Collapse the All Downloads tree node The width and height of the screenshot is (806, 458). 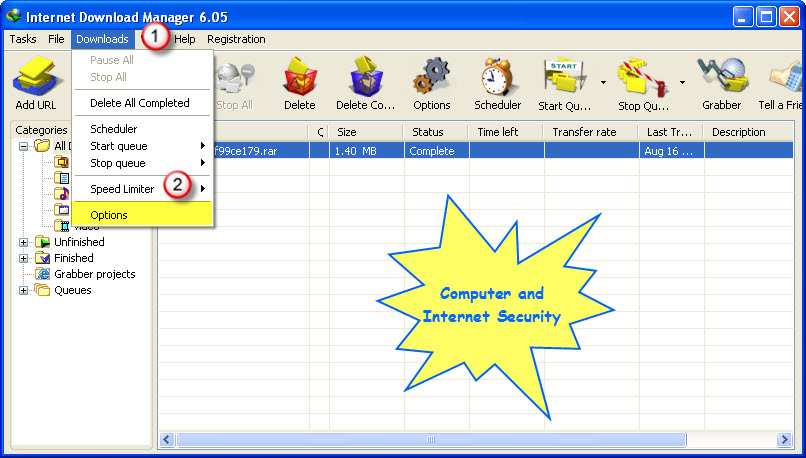tap(23, 146)
